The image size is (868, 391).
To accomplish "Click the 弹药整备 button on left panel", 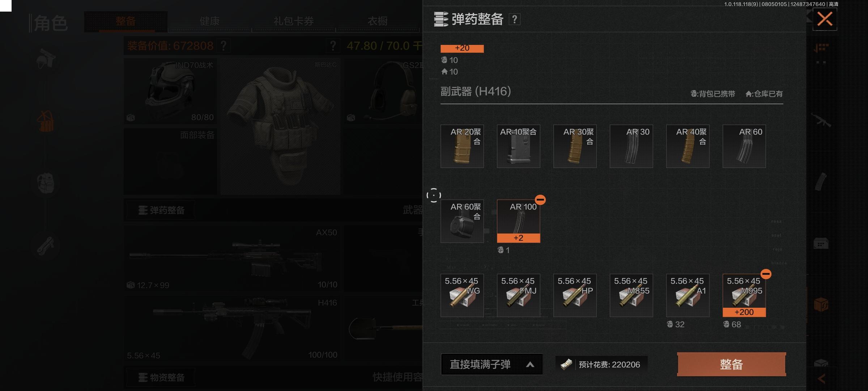I will pyautogui.click(x=161, y=210).
